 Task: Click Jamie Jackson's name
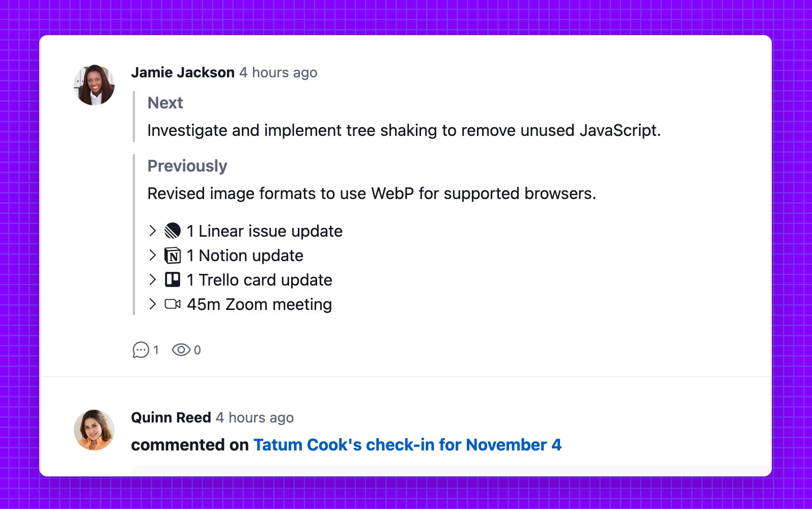[x=183, y=72]
